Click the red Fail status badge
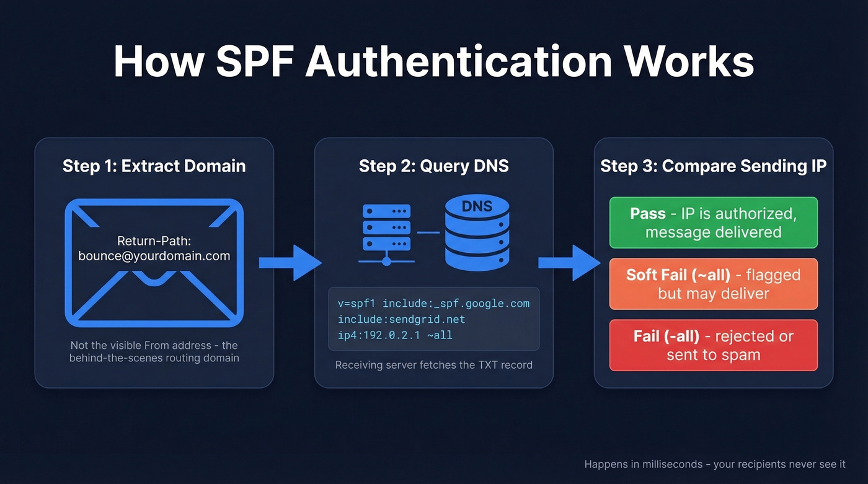This screenshot has width=868, height=484. click(x=713, y=345)
